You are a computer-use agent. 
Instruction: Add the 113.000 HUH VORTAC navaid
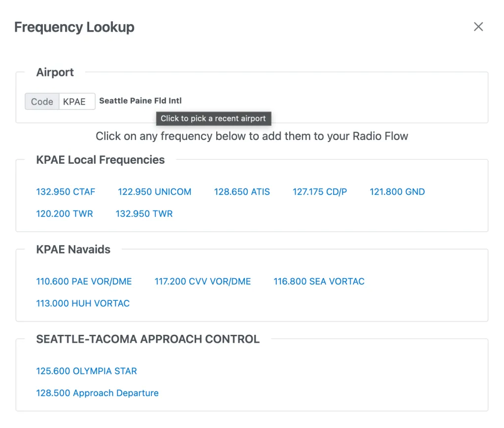pyautogui.click(x=83, y=303)
